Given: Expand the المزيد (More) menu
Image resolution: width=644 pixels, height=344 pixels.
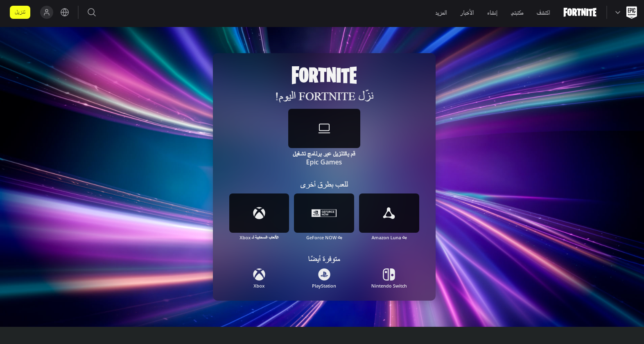Looking at the screenshot, I should click(441, 13).
